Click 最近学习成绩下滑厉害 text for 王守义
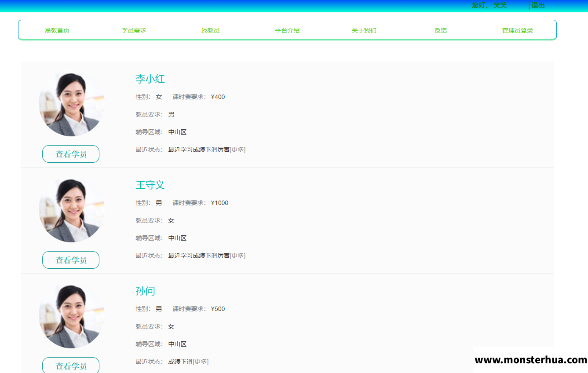588x373 pixels. (x=199, y=256)
